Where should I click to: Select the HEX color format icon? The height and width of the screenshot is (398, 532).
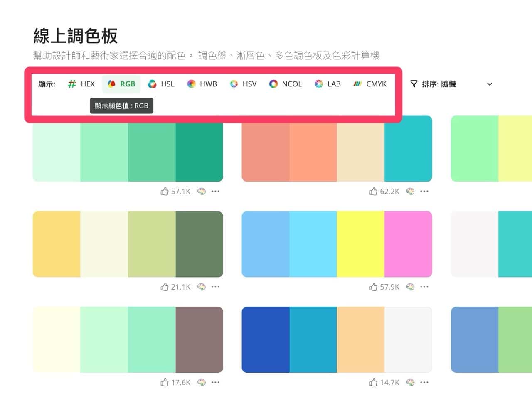click(71, 84)
